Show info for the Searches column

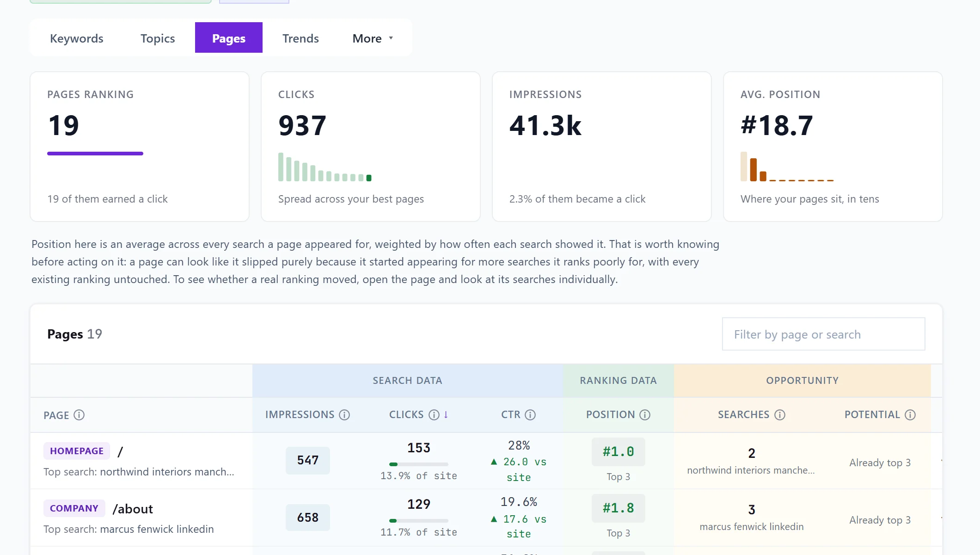click(780, 415)
